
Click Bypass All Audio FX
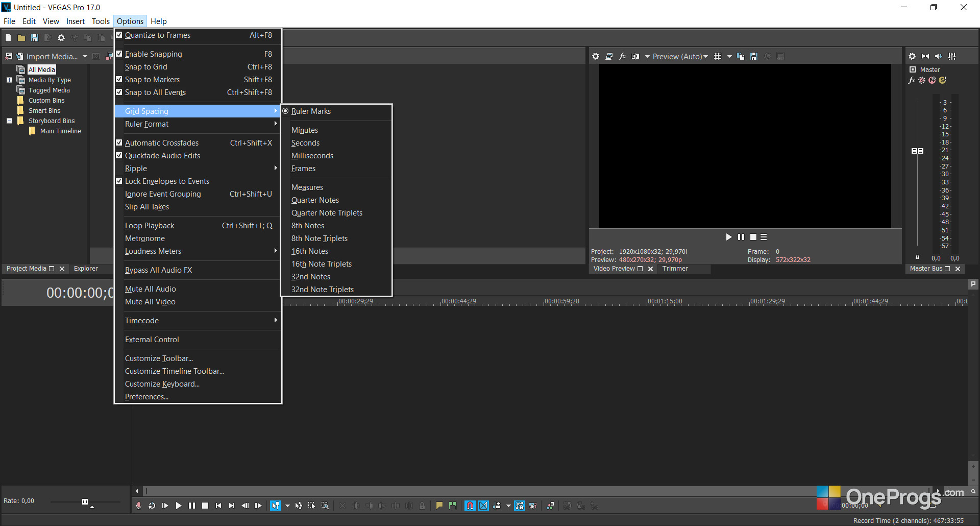tap(198, 270)
